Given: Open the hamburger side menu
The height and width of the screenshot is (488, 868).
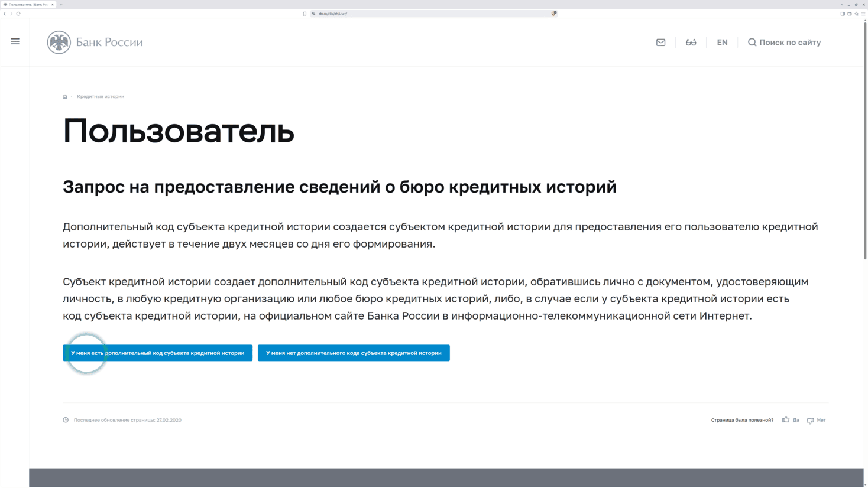Looking at the screenshot, I should click(15, 41).
